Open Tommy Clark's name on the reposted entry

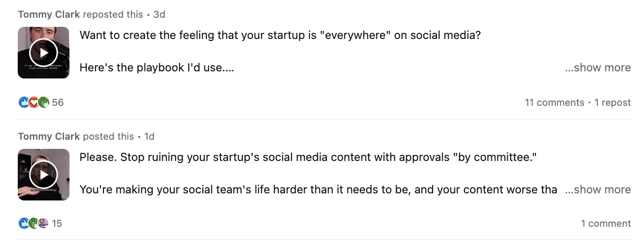tap(49, 14)
